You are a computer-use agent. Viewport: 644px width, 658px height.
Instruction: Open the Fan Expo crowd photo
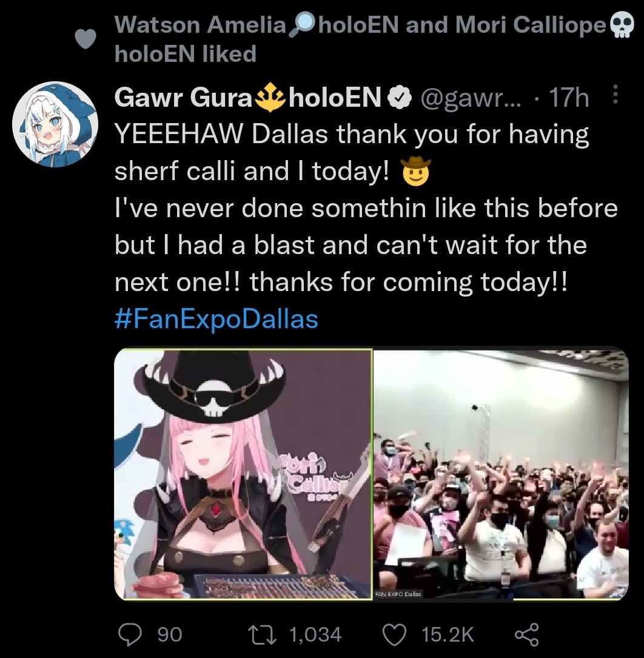[501, 474]
